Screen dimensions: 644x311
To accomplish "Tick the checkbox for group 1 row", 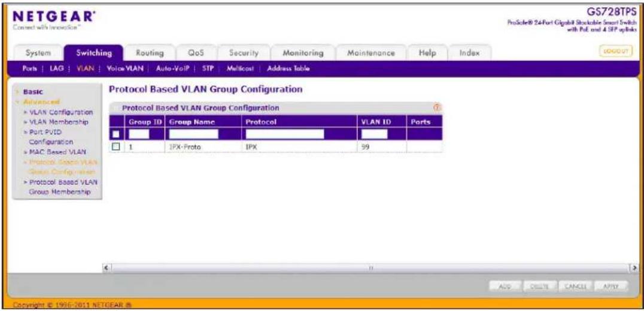I will pos(116,147).
